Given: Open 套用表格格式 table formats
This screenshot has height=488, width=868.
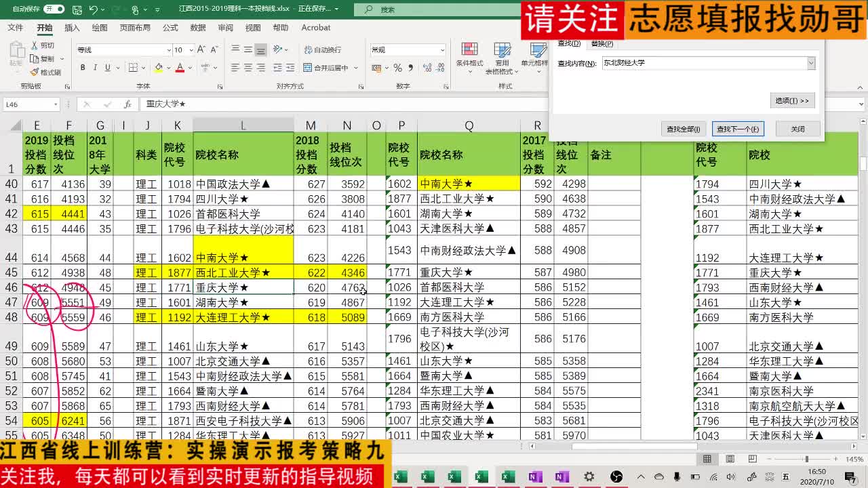Looking at the screenshot, I should [x=502, y=59].
